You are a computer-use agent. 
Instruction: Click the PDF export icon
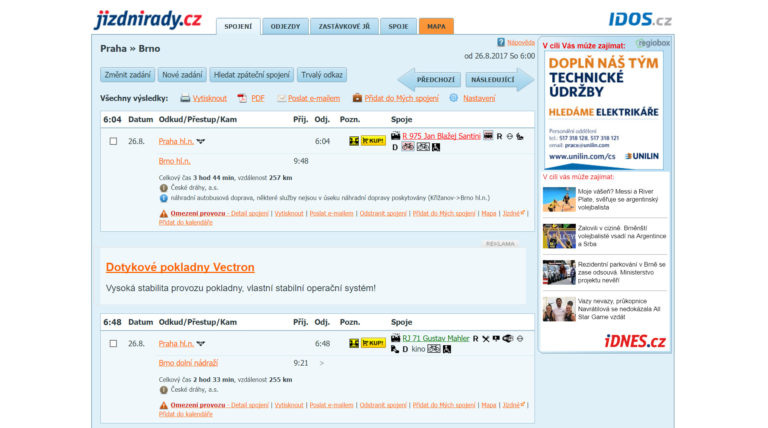click(x=242, y=98)
